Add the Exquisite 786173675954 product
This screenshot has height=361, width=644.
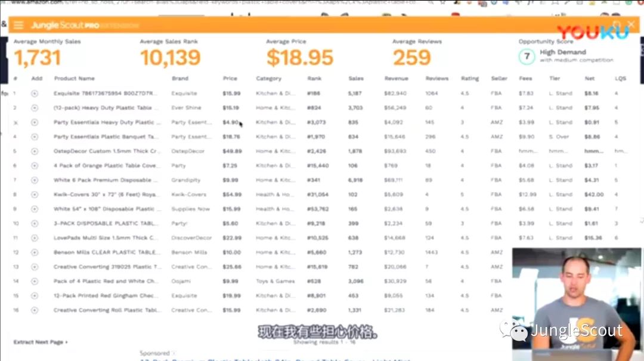pos(35,93)
